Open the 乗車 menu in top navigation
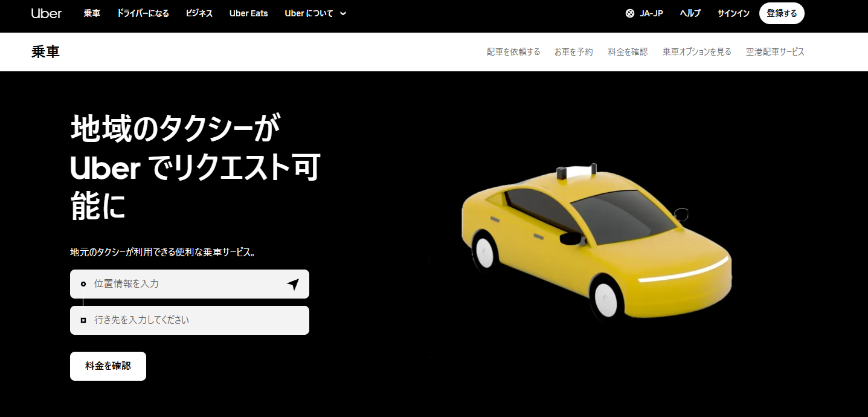The width and height of the screenshot is (868, 417). pyautogui.click(x=92, y=13)
